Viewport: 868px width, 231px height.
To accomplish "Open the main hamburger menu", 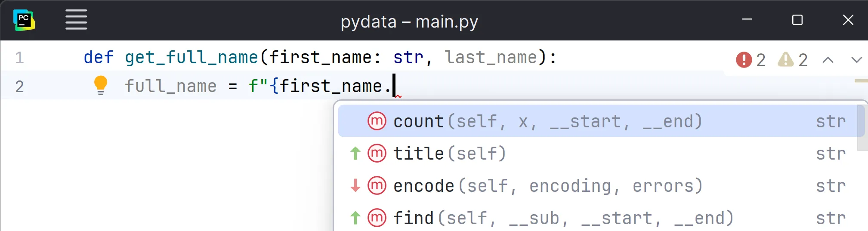I will 76,20.
